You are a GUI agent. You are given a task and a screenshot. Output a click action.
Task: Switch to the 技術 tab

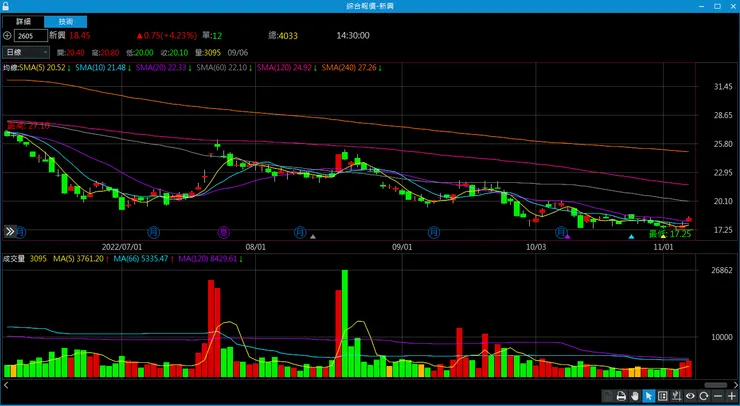tap(66, 22)
